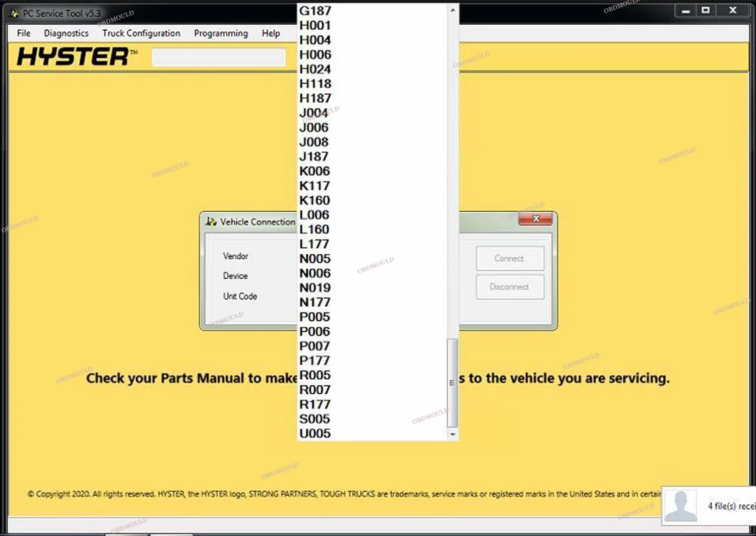Click the Disconnect button
Viewport: 756px width, 536px height.
pyautogui.click(x=510, y=287)
